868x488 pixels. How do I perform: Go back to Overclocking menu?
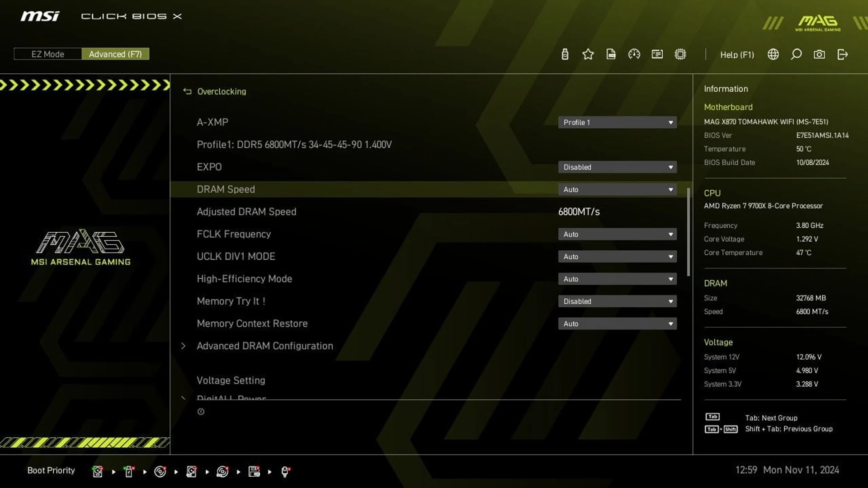tap(222, 91)
